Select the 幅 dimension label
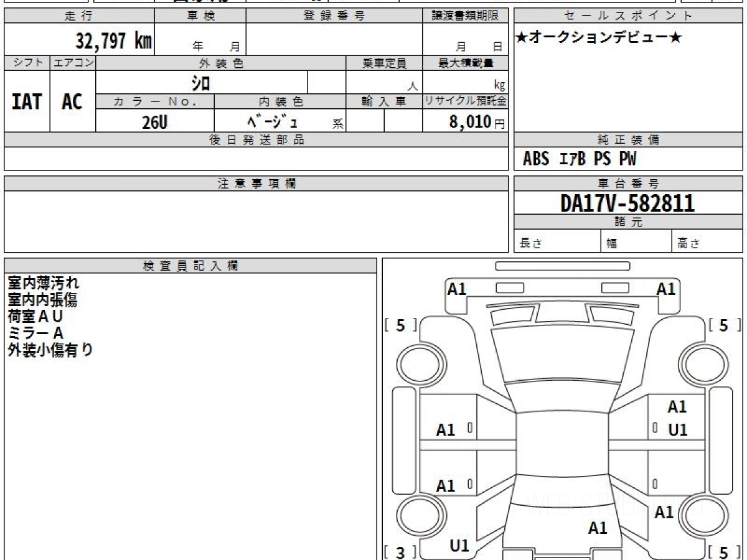Viewport: 747px width, 560px height. point(612,244)
